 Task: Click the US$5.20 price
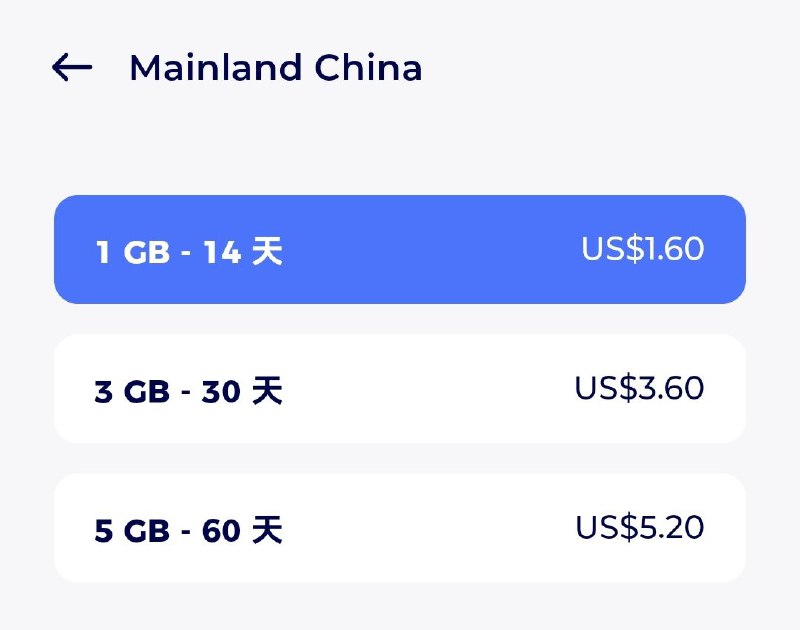click(x=639, y=526)
